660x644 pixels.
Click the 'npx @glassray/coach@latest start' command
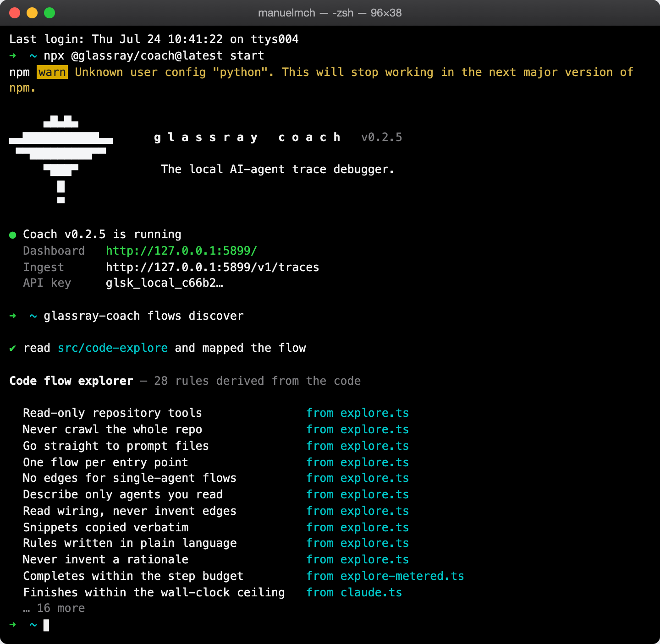154,55
